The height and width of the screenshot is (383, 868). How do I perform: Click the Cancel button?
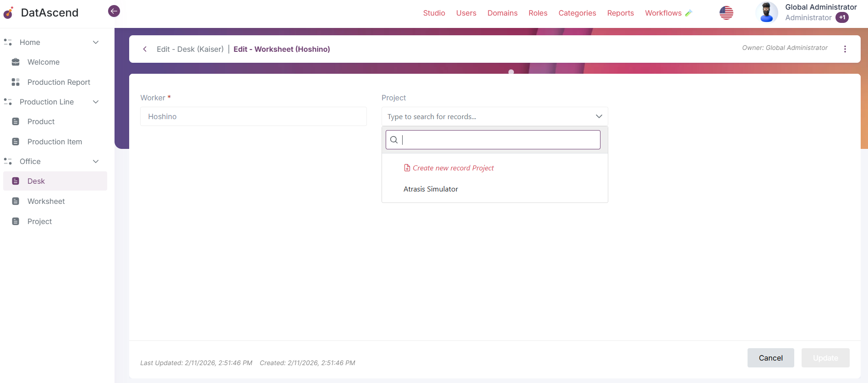(x=770, y=358)
